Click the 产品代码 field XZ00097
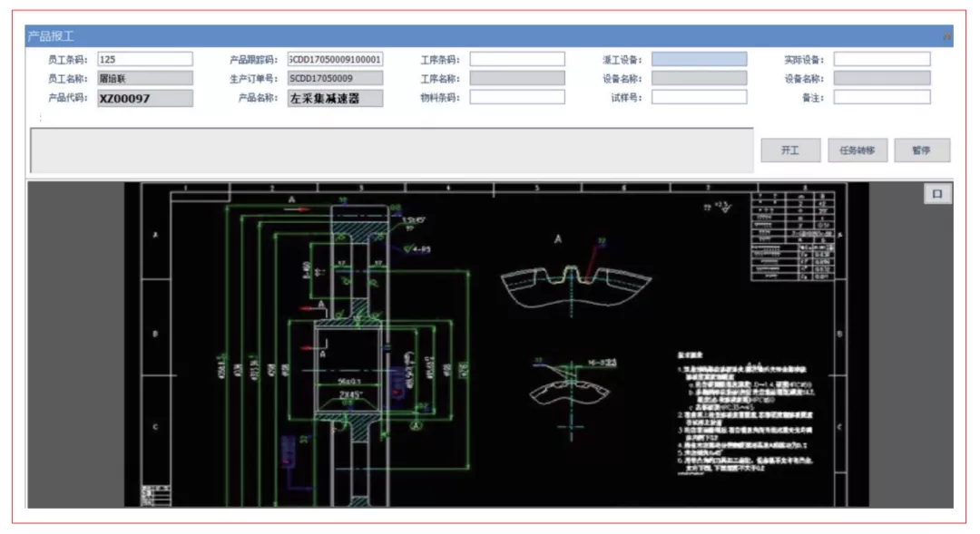 click(x=145, y=98)
